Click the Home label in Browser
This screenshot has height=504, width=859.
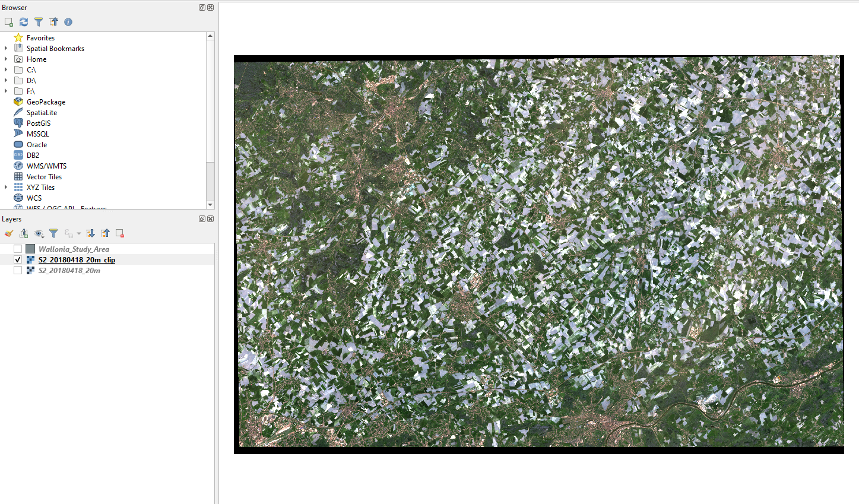36,59
